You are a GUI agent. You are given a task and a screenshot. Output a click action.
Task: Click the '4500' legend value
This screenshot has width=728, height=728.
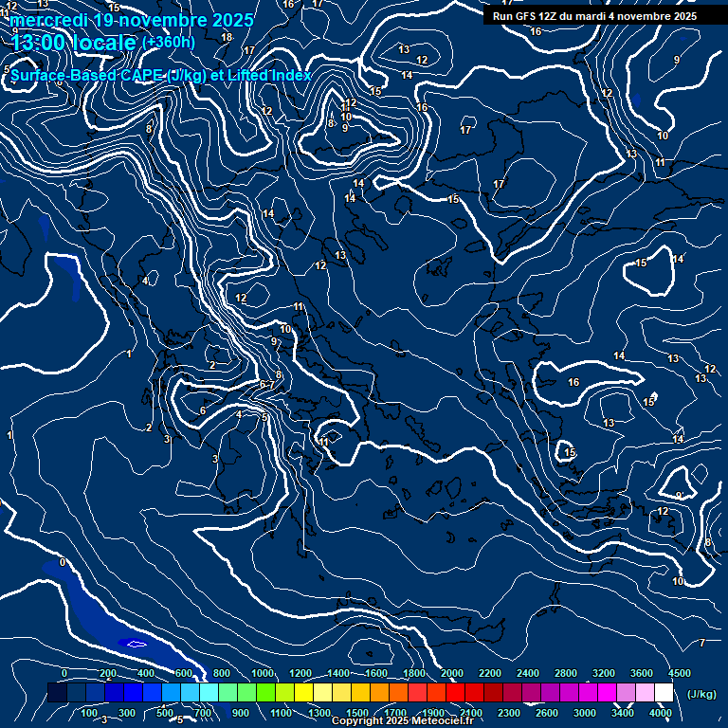(x=680, y=673)
